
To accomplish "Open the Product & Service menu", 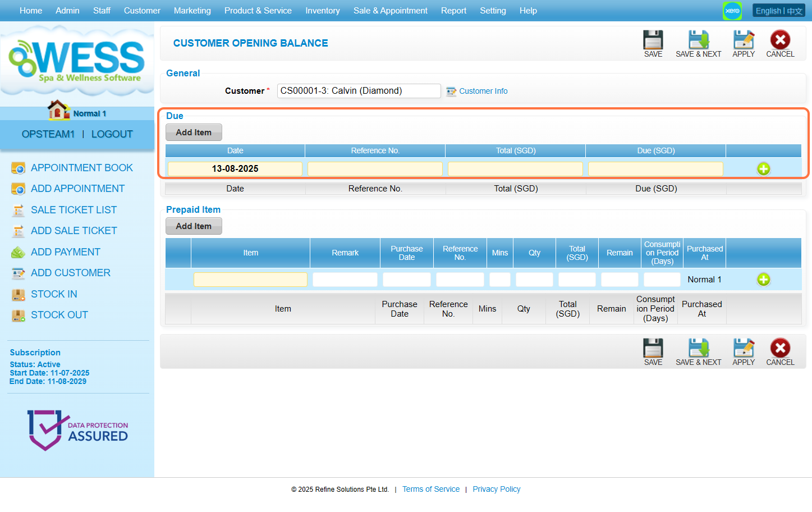I will [x=258, y=11].
